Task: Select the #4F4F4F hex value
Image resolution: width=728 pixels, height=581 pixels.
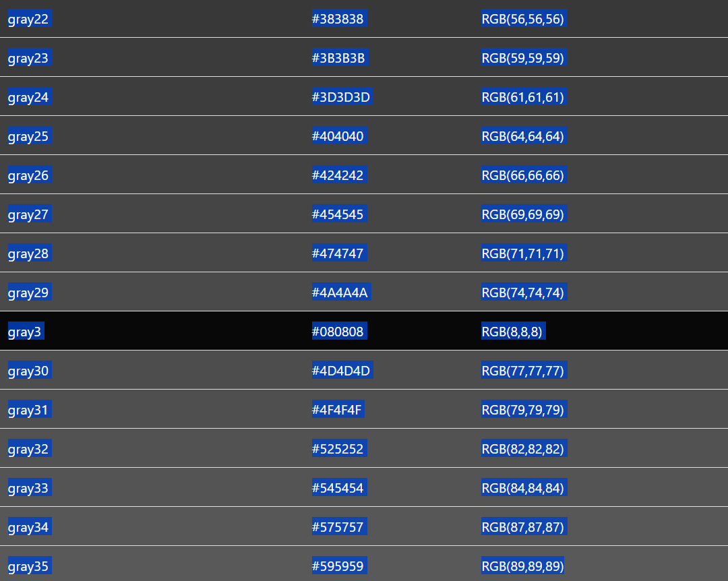Action: click(x=336, y=409)
